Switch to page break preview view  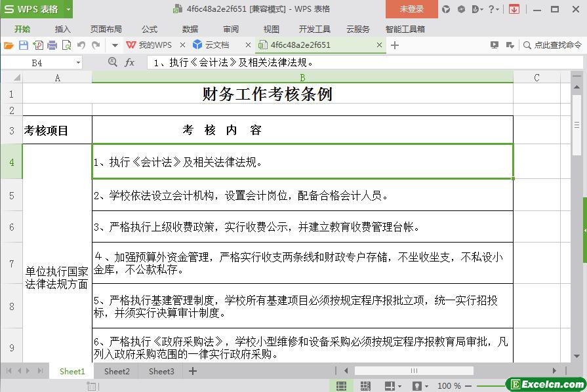[x=365, y=385]
